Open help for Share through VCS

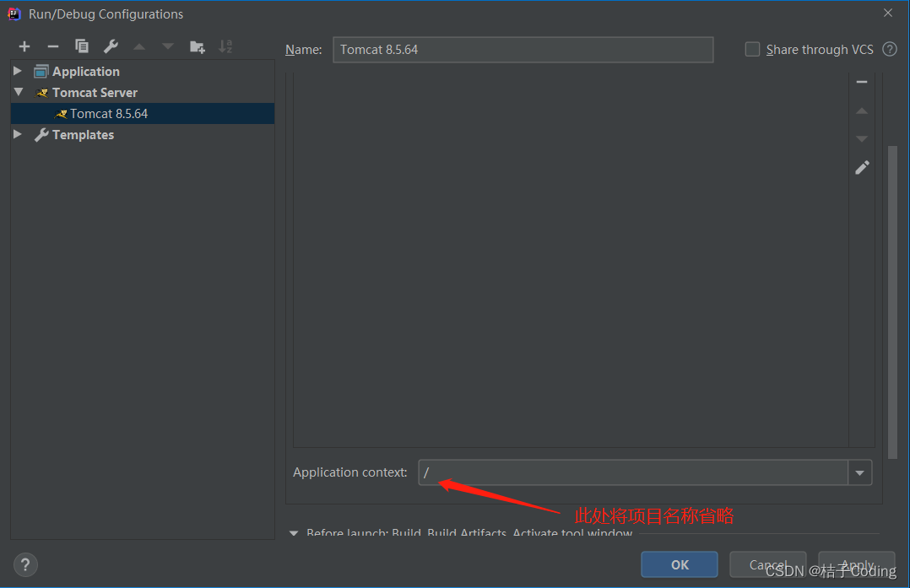tap(890, 49)
